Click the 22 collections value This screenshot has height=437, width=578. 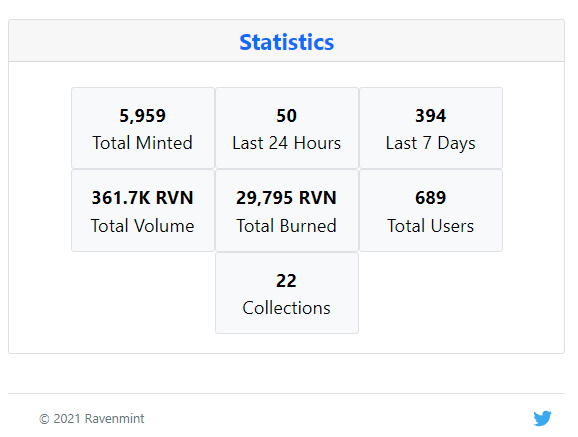point(286,281)
